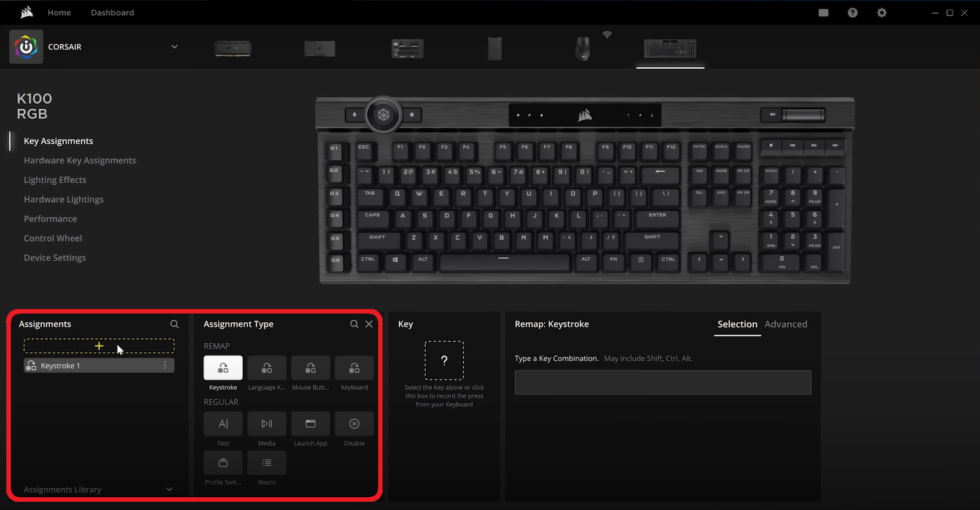Open options menu for Keystroke 1
The width and height of the screenshot is (980, 510).
point(165,365)
